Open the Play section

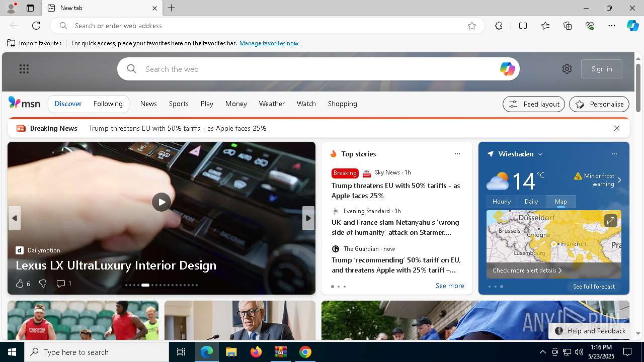pos(207,104)
